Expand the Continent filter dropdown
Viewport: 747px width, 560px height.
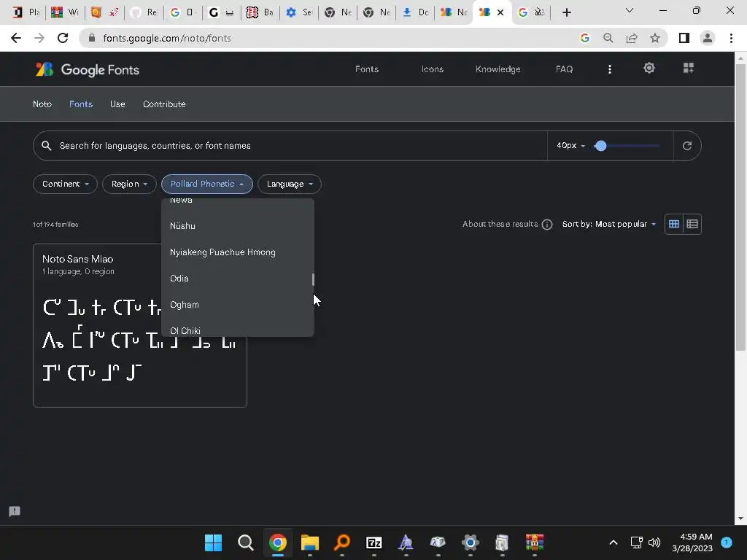[x=65, y=184]
